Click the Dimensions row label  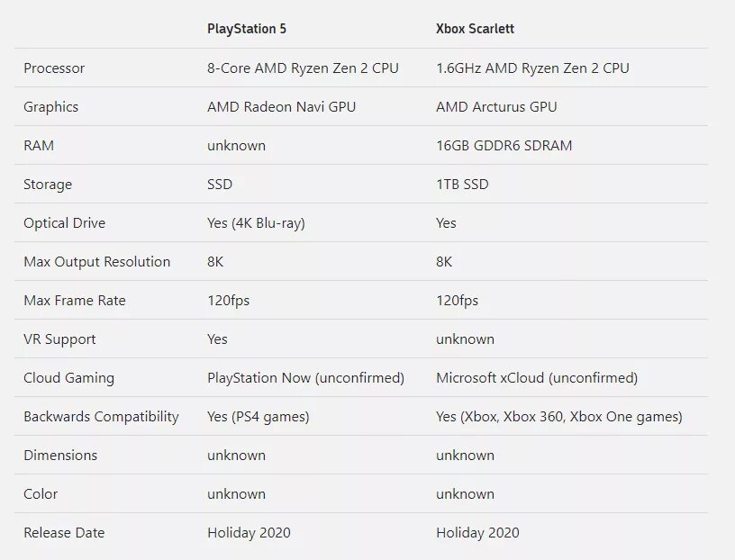pos(60,455)
